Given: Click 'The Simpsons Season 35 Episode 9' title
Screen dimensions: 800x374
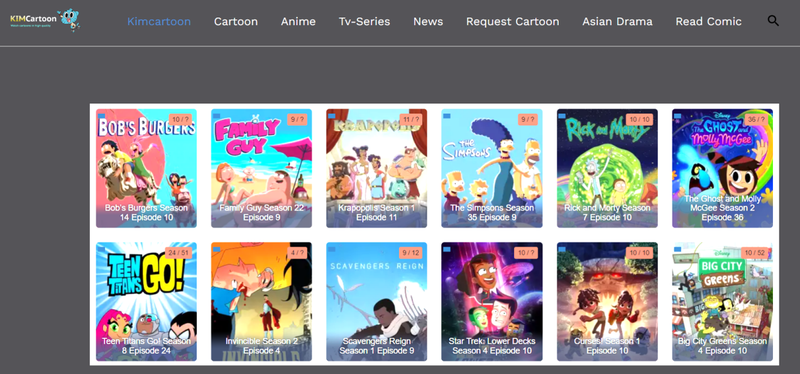Looking at the screenshot, I should (x=492, y=213).
